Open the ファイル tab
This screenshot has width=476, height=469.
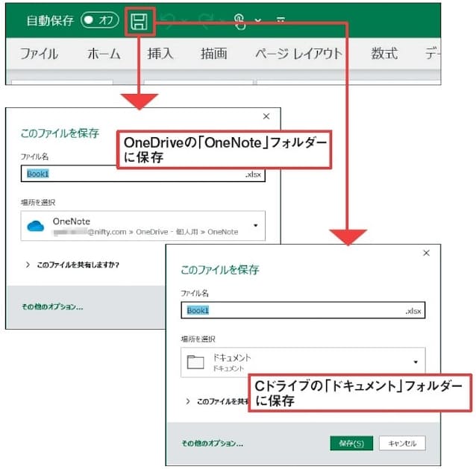[39, 54]
